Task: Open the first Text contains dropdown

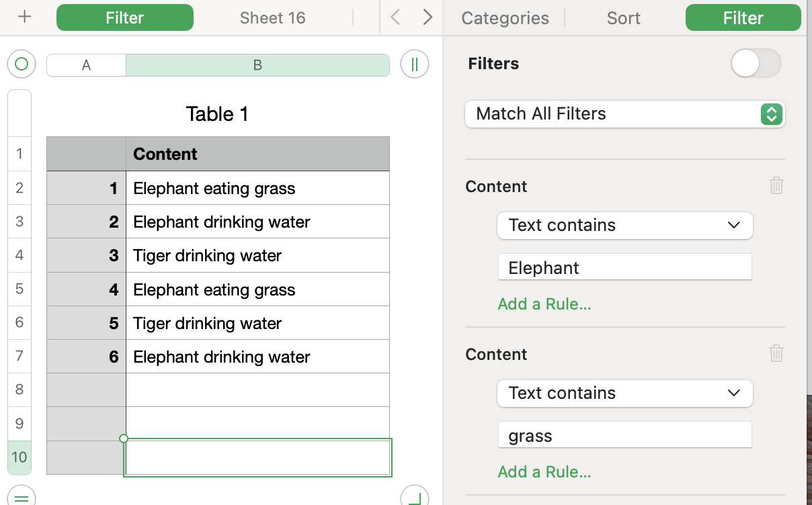Action: point(625,226)
